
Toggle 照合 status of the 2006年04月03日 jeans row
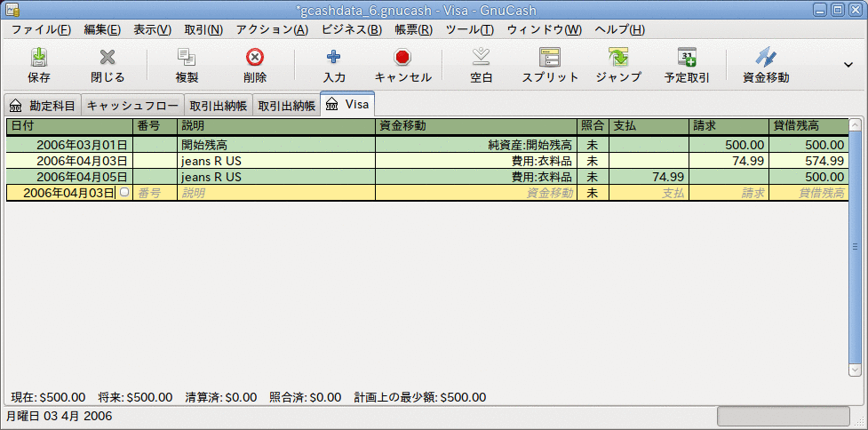(593, 162)
